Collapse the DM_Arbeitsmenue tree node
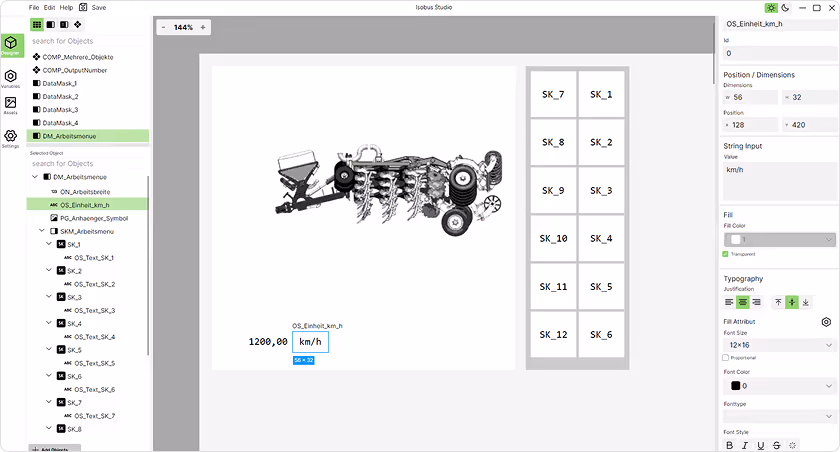Screen dimensions: 840x452 click(x=35, y=177)
